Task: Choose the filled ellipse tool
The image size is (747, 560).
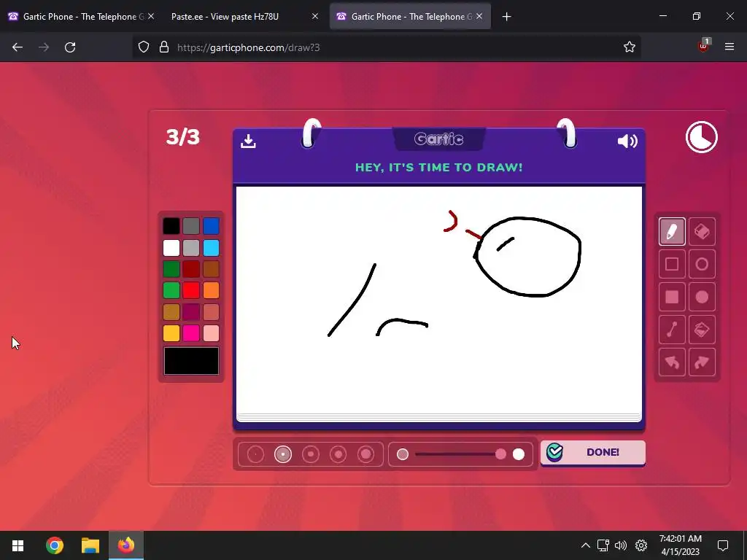Action: [x=702, y=297]
